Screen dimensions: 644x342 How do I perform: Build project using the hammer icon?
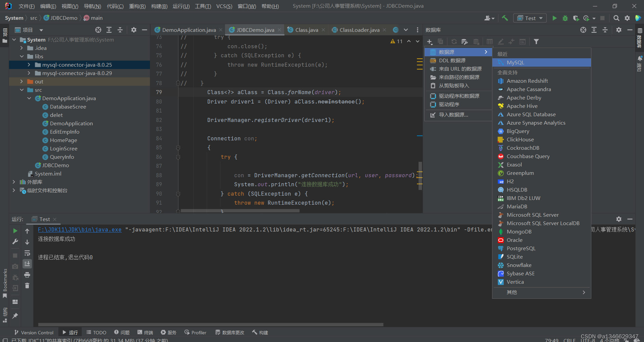505,18
